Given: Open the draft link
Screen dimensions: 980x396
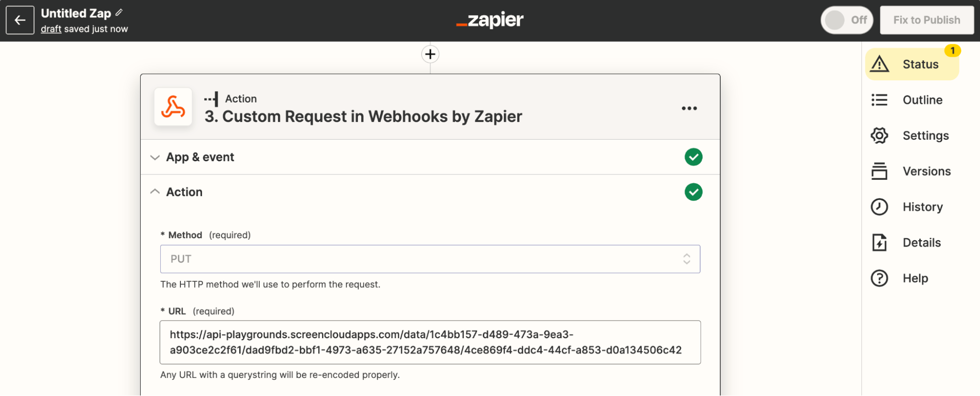Looking at the screenshot, I should pos(51,29).
